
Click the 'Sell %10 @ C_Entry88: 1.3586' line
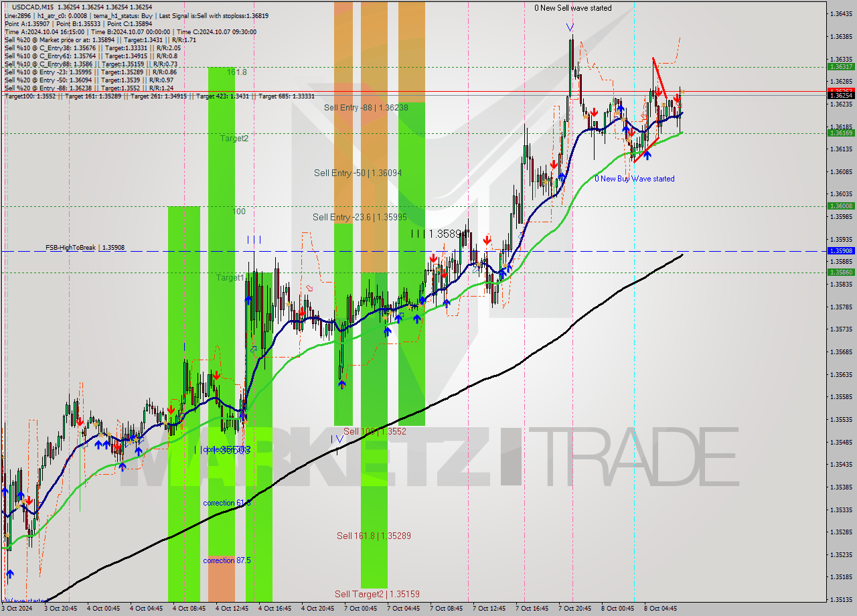[90, 64]
